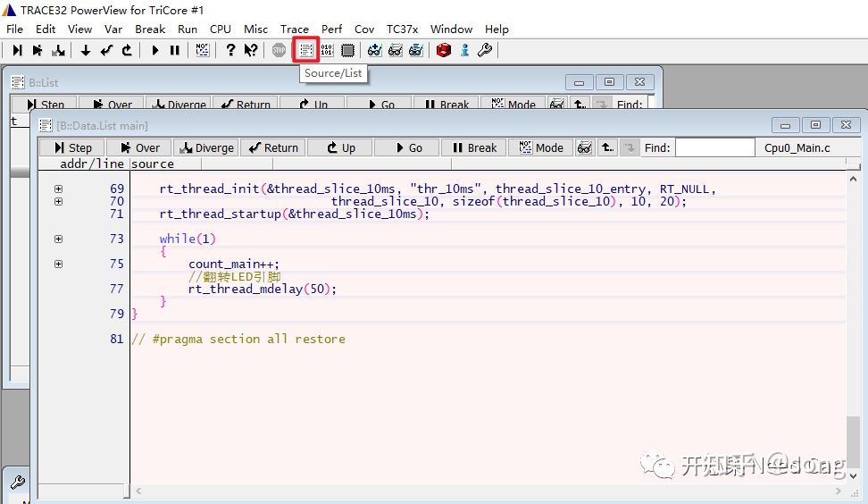Click the glasses watch icon beside Mode
This screenshot has width=868, height=504.
tap(585, 147)
